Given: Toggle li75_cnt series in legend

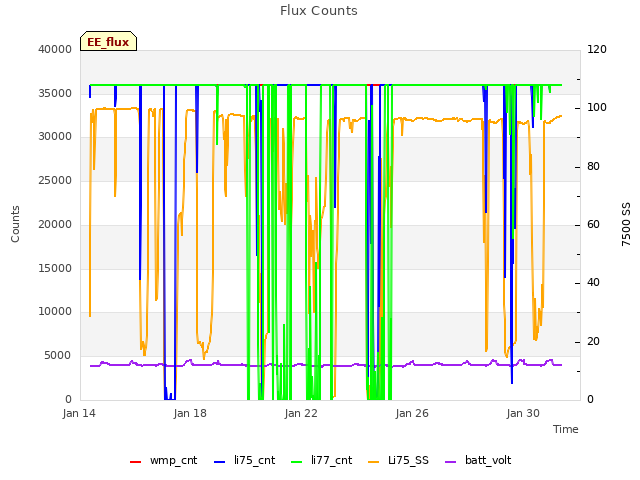Looking at the screenshot, I should point(244,460).
